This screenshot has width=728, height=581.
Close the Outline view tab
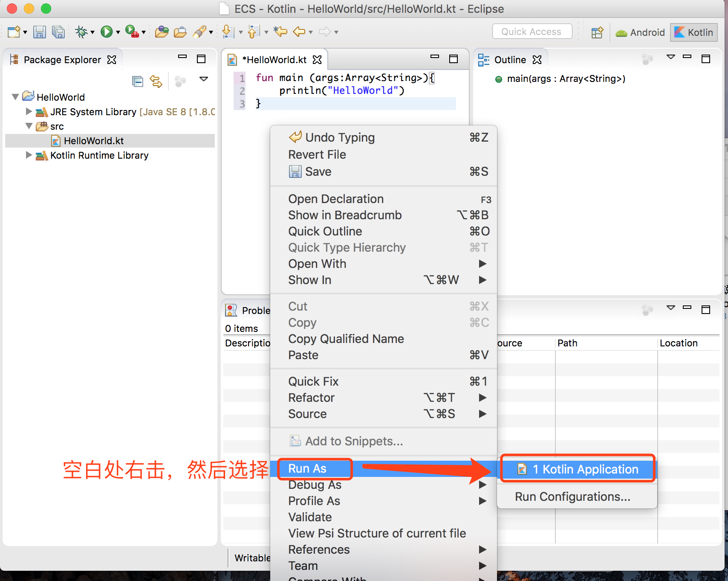(537, 60)
